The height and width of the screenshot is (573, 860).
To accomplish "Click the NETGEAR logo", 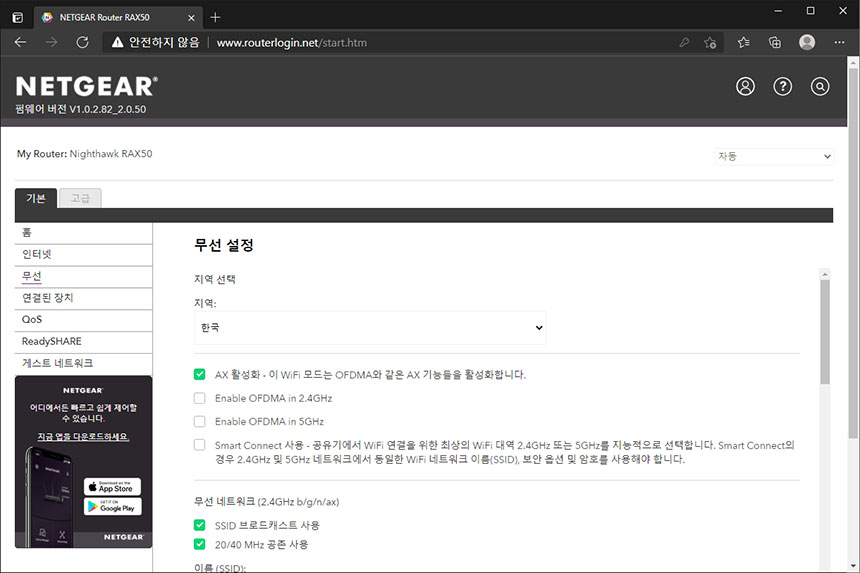I will 87,87.
